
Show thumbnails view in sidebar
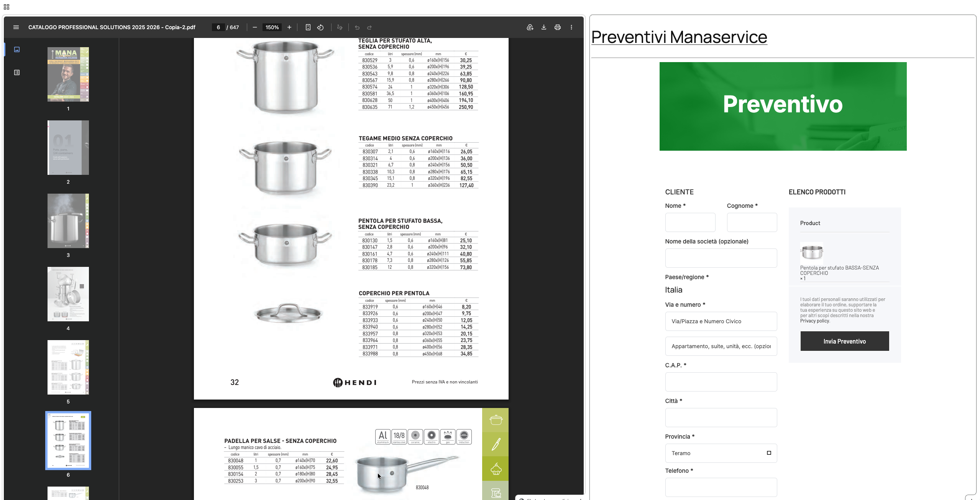[17, 49]
